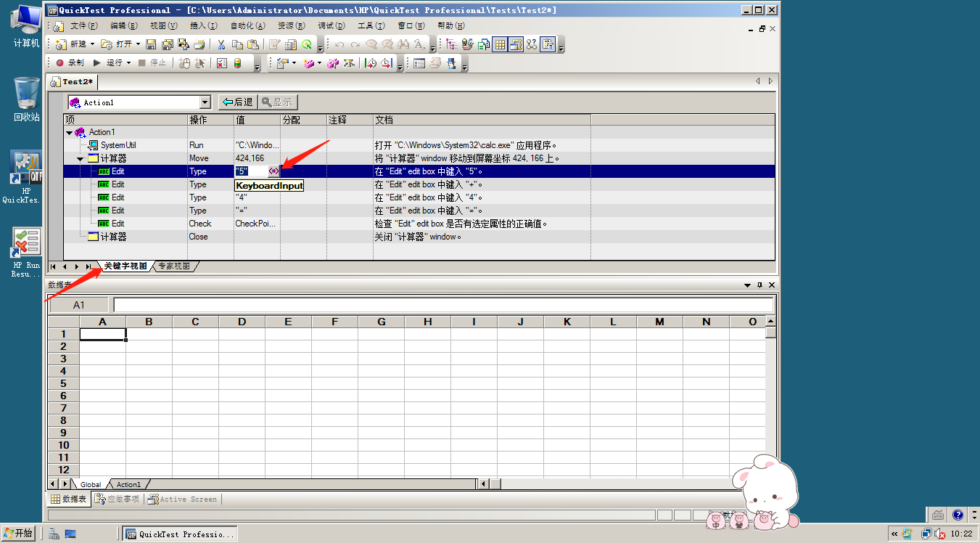Click the Computer desktop icon
The height and width of the screenshot is (543, 980).
click(26, 26)
